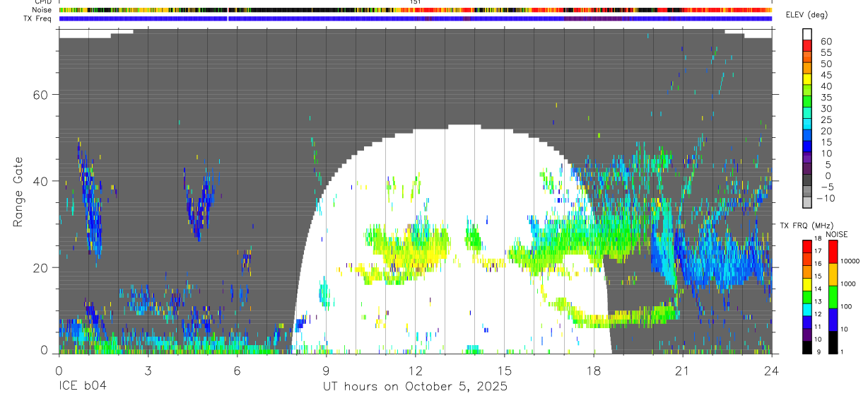Click the '40' tick on the Range Gate axis
The height and width of the screenshot is (401, 868).
click(40, 181)
